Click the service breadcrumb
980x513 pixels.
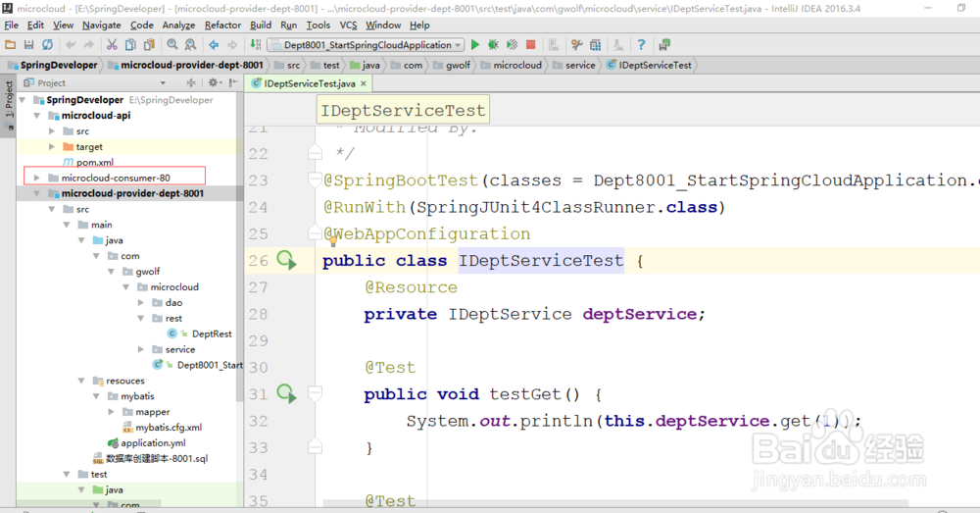pyautogui.click(x=574, y=65)
